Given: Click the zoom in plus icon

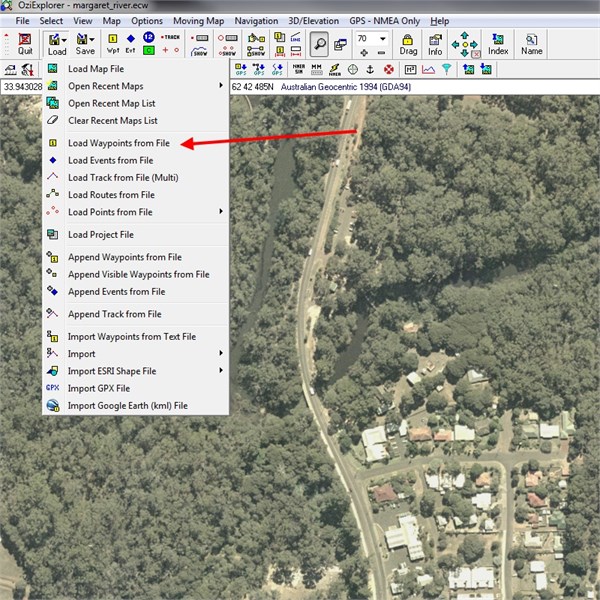Looking at the screenshot, I should (x=364, y=52).
